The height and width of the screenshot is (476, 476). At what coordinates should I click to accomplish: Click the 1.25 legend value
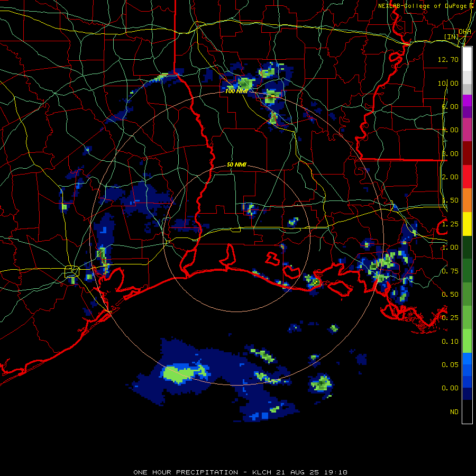click(x=450, y=224)
